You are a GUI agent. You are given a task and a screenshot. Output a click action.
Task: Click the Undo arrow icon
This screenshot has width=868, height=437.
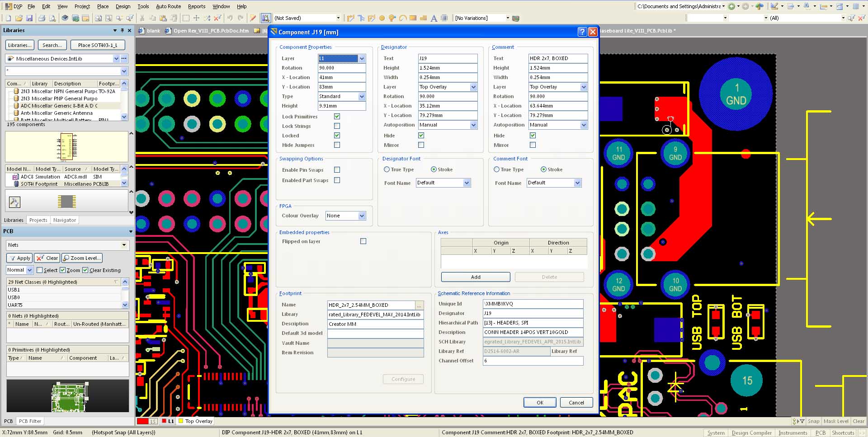pos(230,18)
